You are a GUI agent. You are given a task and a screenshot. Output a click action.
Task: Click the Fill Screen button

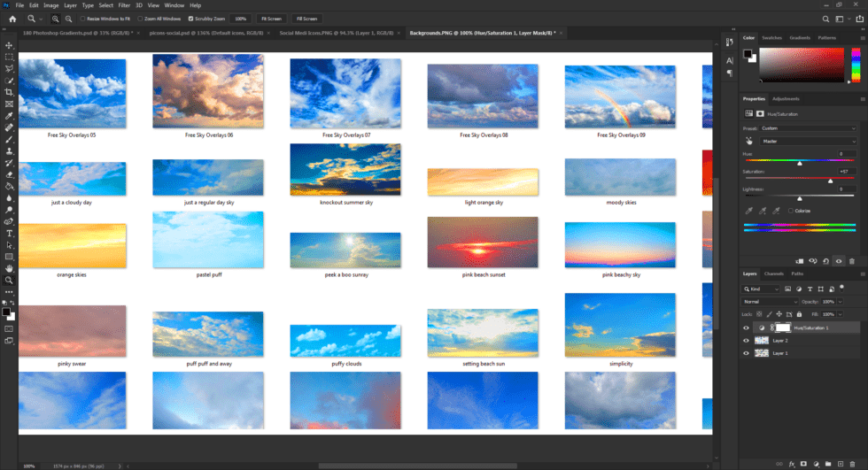[306, 18]
